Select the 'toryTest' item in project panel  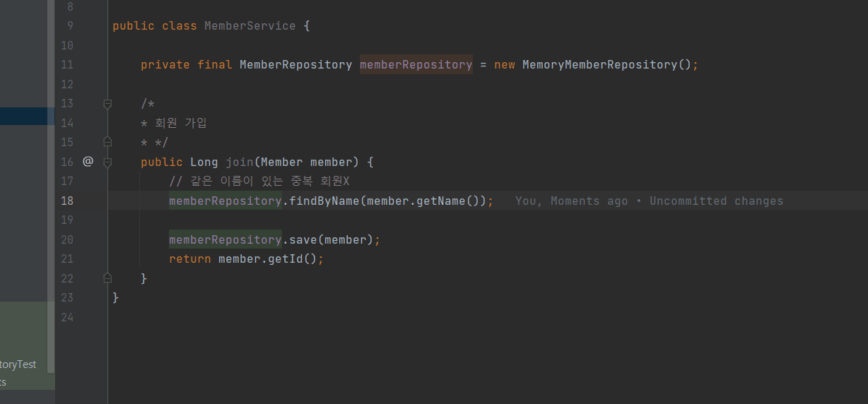tap(18, 364)
